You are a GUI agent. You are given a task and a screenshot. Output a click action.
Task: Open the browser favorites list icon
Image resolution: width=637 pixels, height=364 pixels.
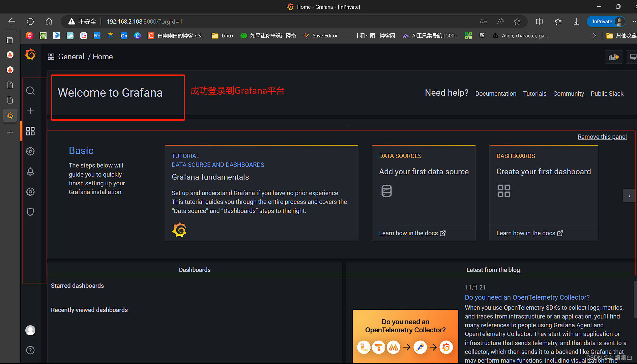click(x=558, y=22)
